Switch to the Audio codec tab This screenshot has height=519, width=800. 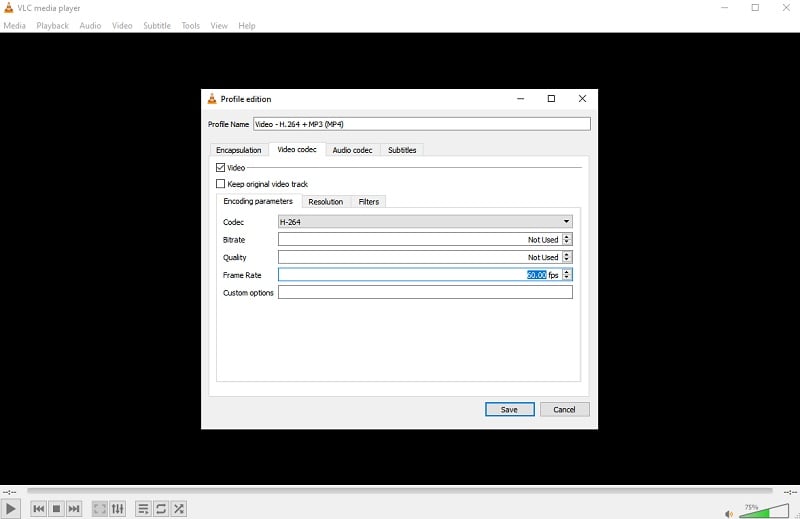353,150
